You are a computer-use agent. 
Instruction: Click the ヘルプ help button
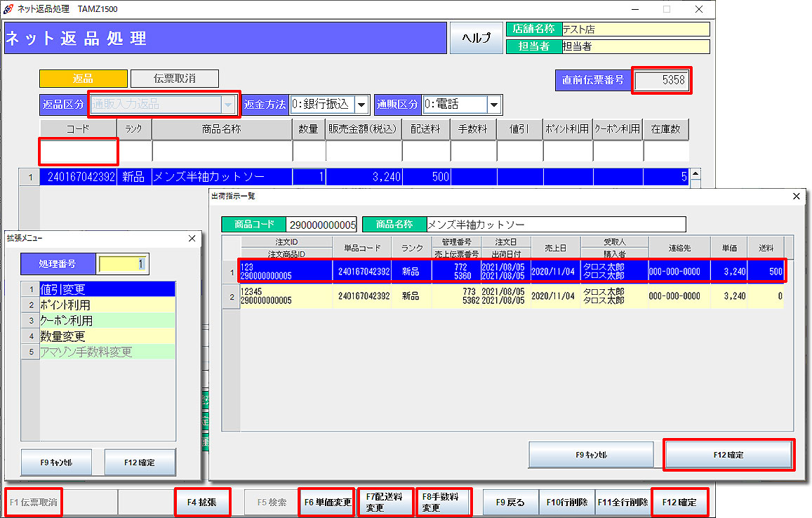pyautogui.click(x=477, y=39)
